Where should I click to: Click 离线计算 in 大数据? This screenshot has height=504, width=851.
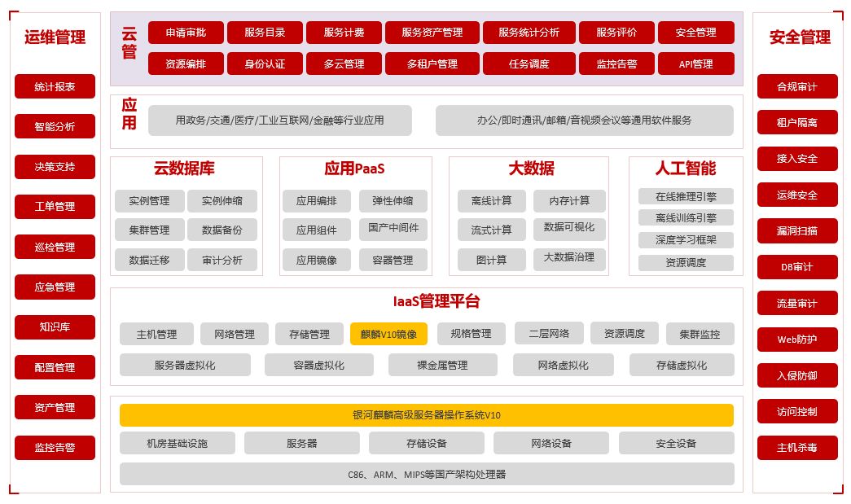coord(492,201)
